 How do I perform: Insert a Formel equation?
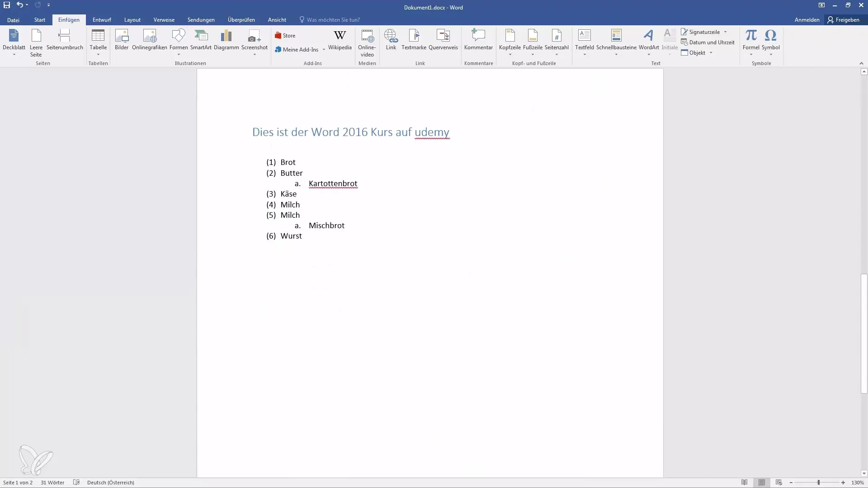click(751, 42)
